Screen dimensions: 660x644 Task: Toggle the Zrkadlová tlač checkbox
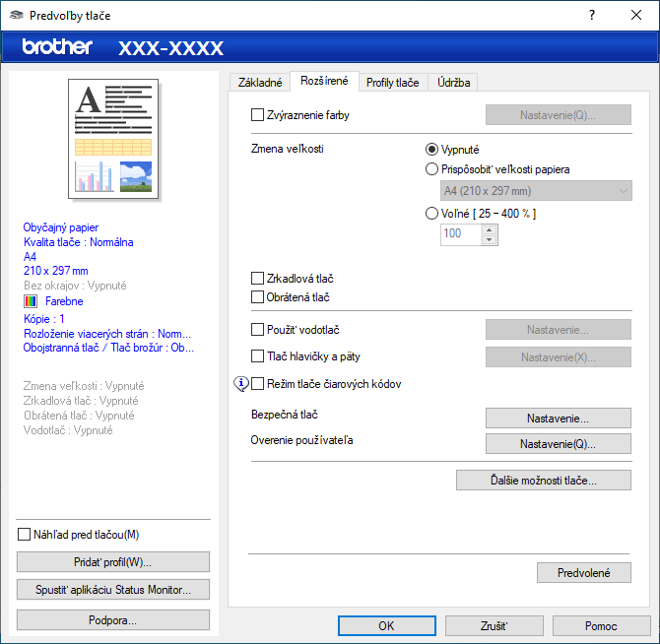click(258, 279)
